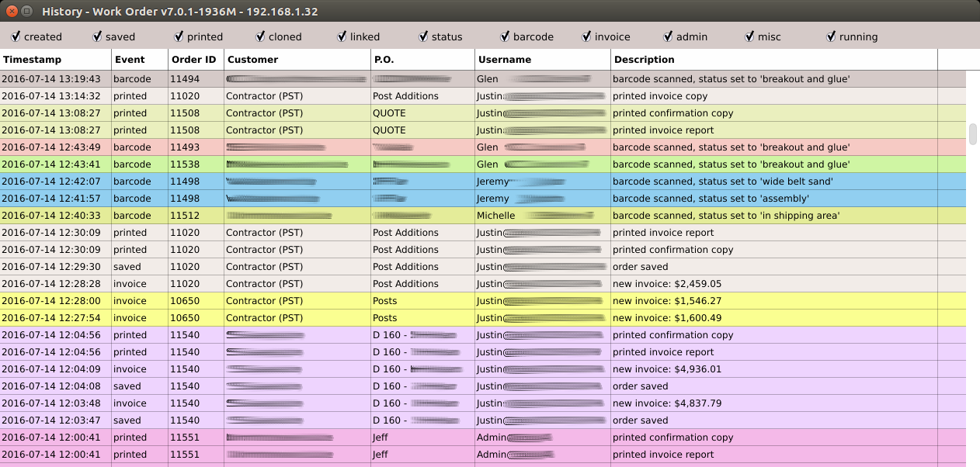
Task: Uncheck the 'created' event filter checkbox
Action: click(16, 36)
